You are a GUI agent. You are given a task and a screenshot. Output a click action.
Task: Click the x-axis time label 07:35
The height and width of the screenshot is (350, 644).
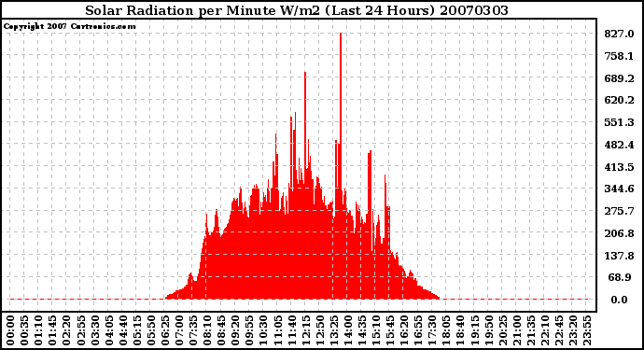pyautogui.click(x=193, y=330)
